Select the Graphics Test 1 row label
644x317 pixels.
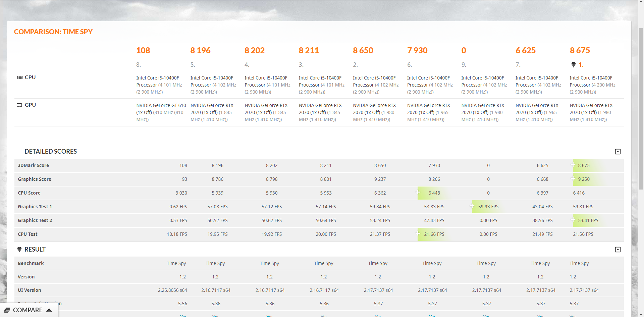35,207
